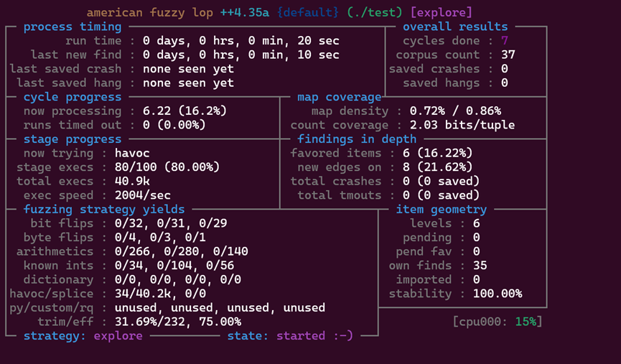Click the stage execs value '80/100 (80.00%)'
Viewport: 621px width, 364px height.
click(x=167, y=167)
